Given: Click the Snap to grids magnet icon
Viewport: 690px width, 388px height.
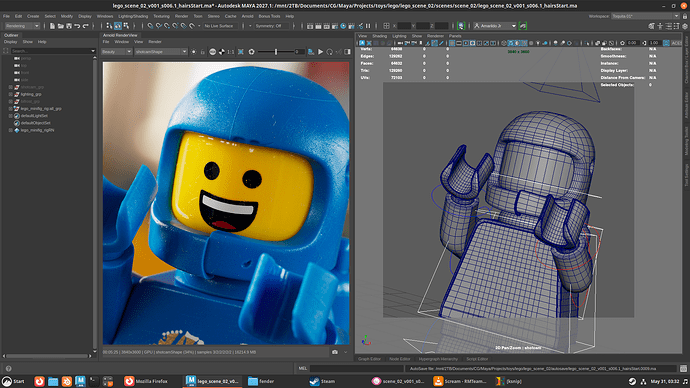Looking at the screenshot, I should (x=150, y=26).
